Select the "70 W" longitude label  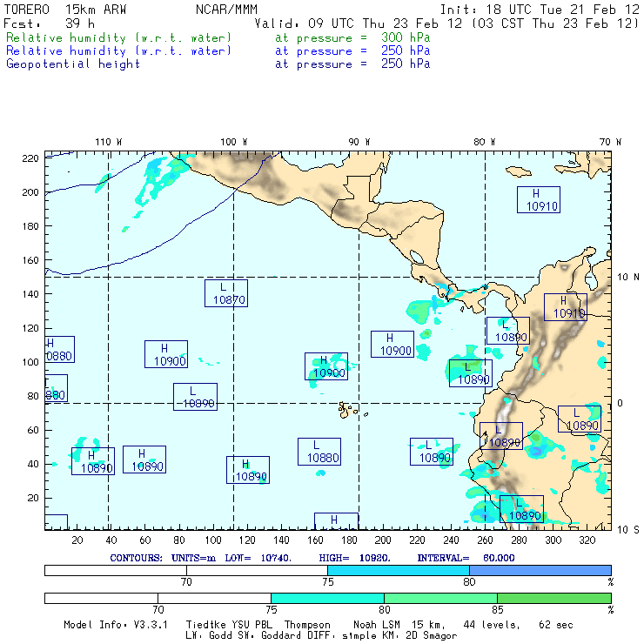[x=610, y=142]
